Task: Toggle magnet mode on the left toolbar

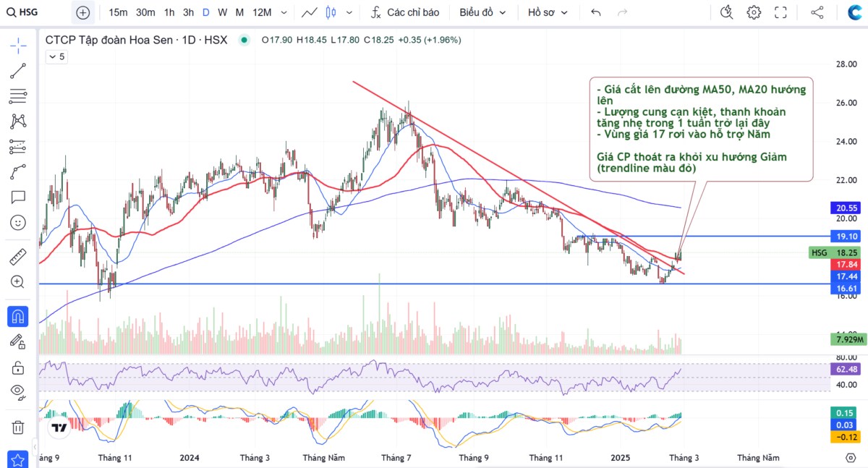Action: point(18,316)
